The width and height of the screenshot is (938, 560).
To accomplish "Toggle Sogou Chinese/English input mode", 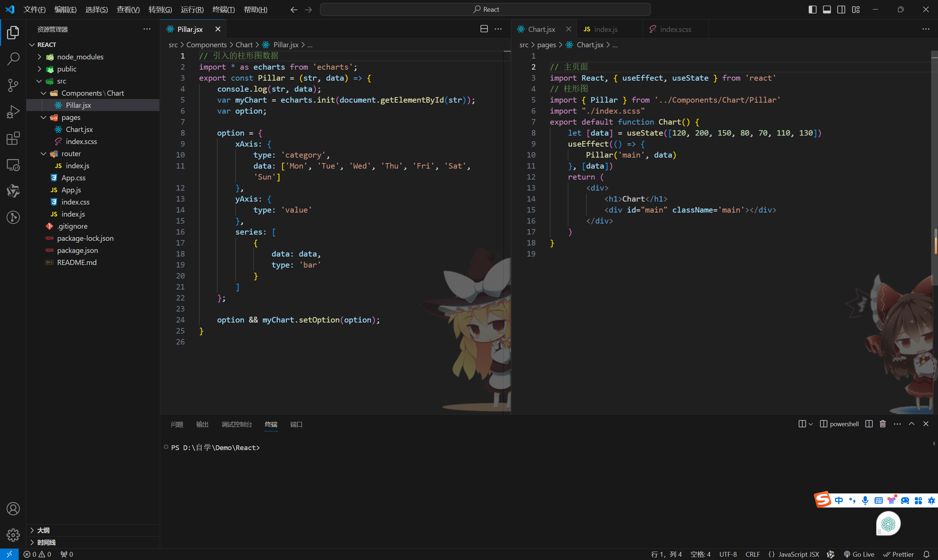I will [x=839, y=500].
